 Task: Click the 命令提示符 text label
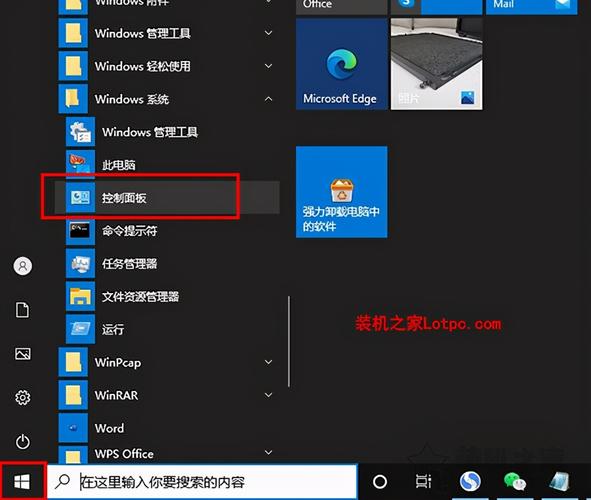[x=129, y=231]
